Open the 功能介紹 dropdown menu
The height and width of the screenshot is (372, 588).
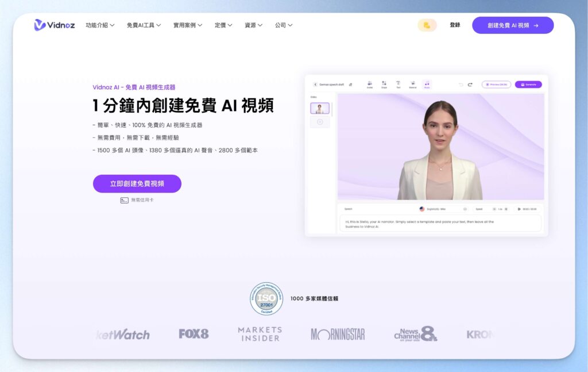[x=100, y=25]
